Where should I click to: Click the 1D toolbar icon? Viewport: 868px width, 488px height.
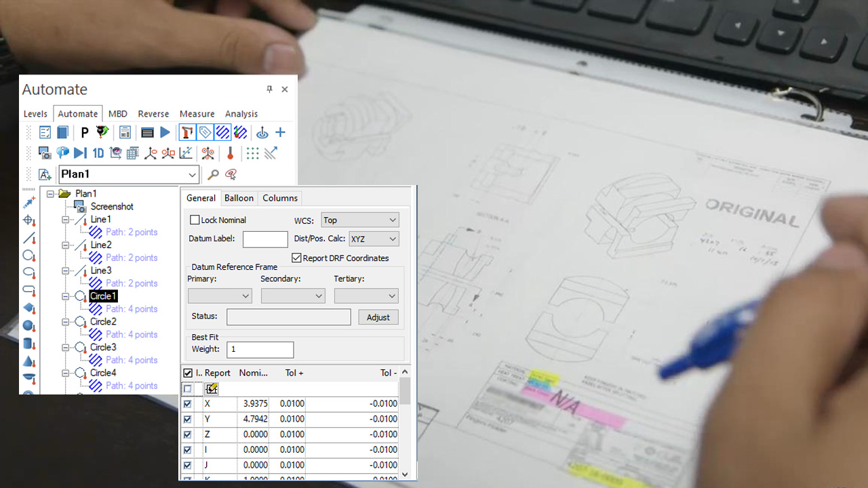98,153
